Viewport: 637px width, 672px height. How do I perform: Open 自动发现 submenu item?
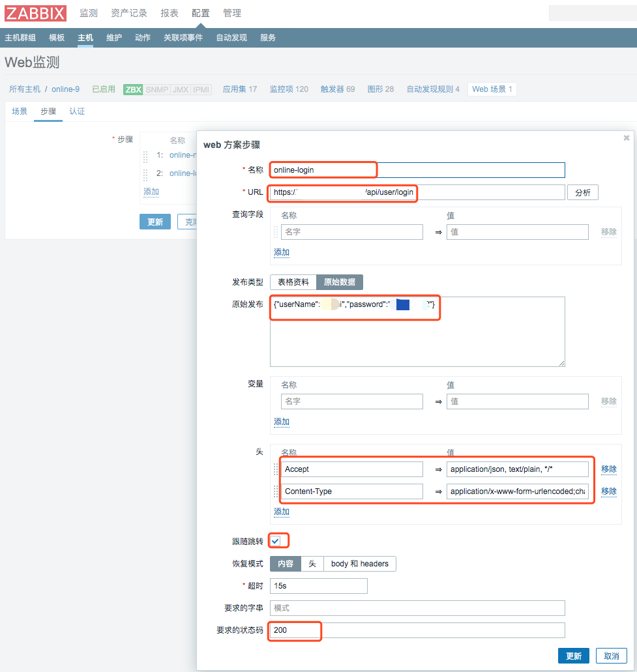(231, 38)
